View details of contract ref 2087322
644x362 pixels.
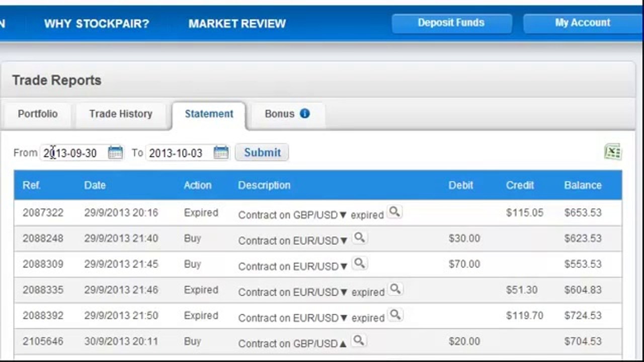coord(394,212)
